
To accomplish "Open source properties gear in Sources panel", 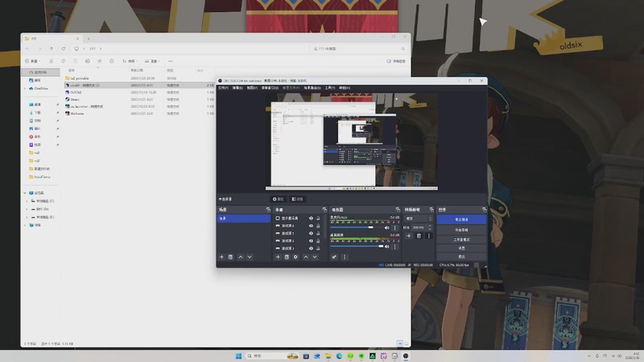I will coord(295,257).
